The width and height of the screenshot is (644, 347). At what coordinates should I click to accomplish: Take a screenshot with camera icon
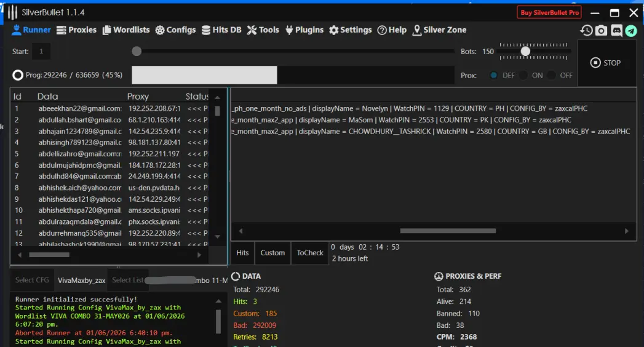(x=602, y=30)
